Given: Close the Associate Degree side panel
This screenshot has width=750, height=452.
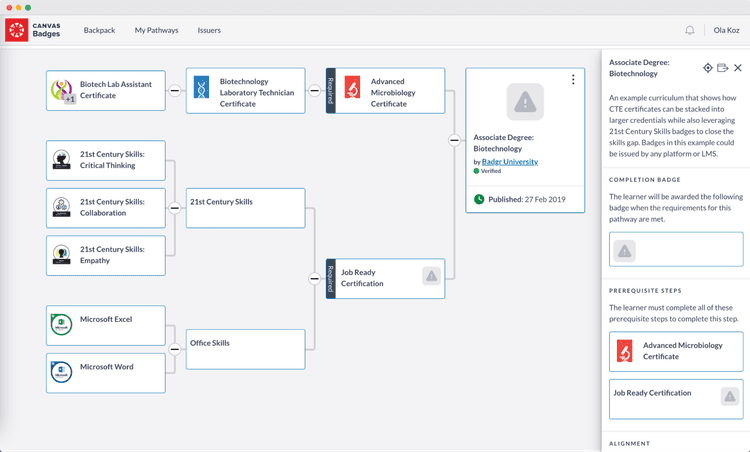Looking at the screenshot, I should 738,68.
